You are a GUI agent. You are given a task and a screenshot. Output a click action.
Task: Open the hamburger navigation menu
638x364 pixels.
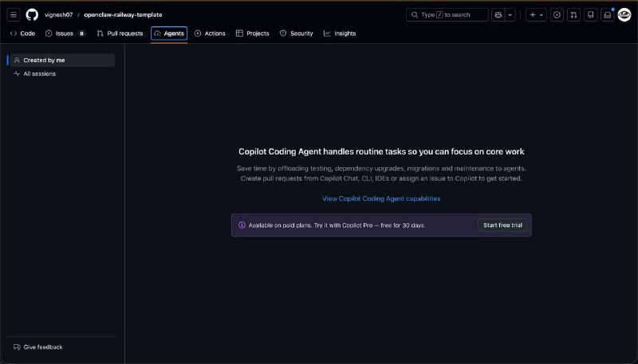point(14,14)
